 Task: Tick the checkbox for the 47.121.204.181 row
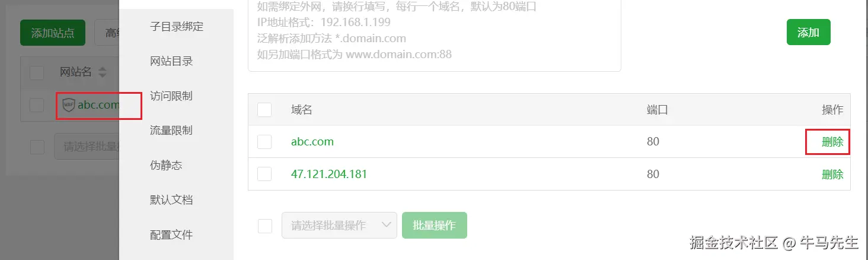coord(264,174)
